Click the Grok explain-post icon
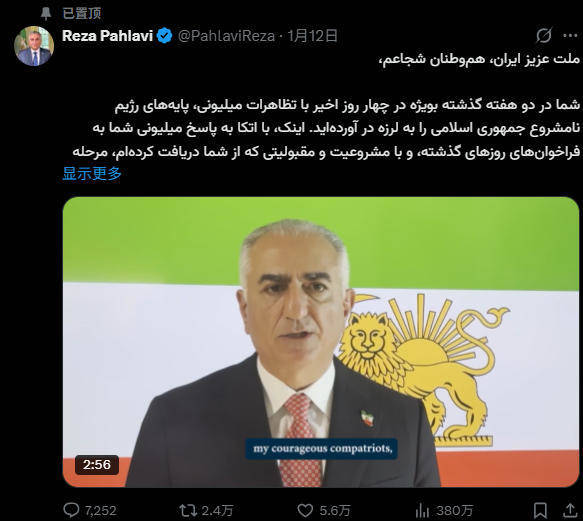This screenshot has height=521, width=583. coord(543,35)
